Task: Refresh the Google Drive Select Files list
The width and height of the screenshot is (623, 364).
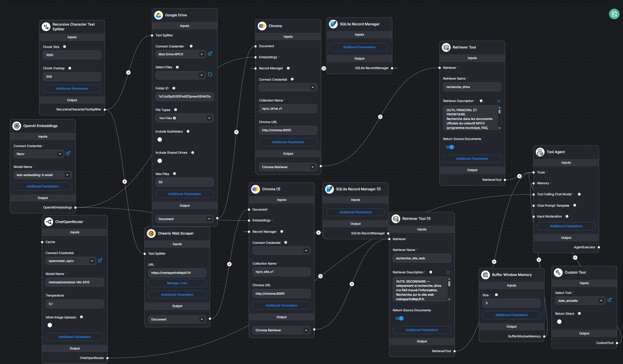Action: click(210, 75)
